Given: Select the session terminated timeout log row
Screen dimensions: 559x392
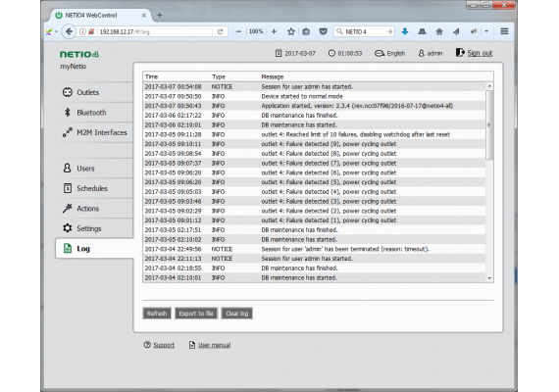Looking at the screenshot, I should pyautogui.click(x=314, y=249).
